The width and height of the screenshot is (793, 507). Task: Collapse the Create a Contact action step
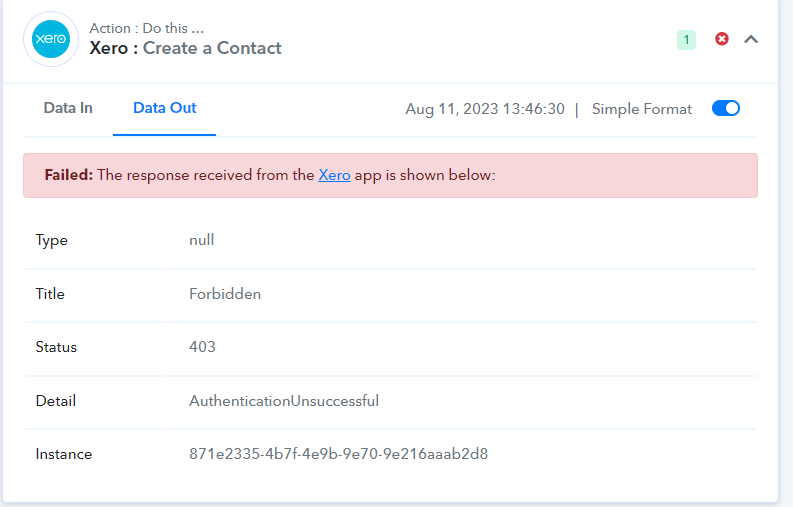[x=751, y=39]
